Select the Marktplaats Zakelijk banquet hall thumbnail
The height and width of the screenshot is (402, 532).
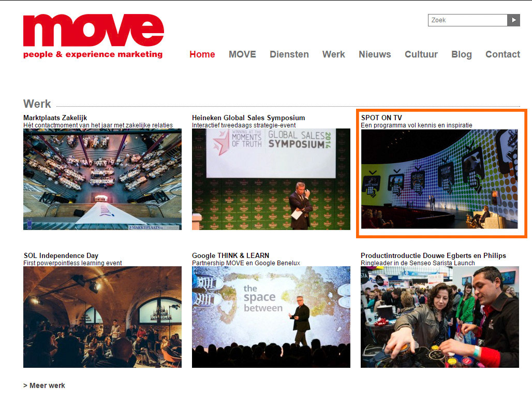point(102,179)
